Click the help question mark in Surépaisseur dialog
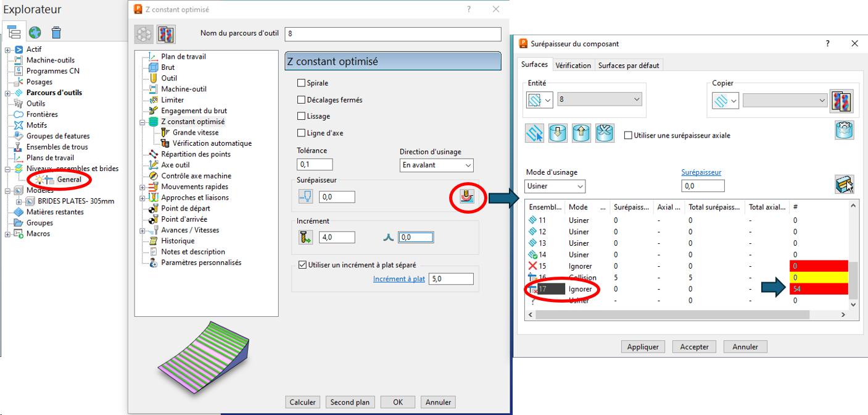Viewport: 868px width, 415px height. click(827, 44)
